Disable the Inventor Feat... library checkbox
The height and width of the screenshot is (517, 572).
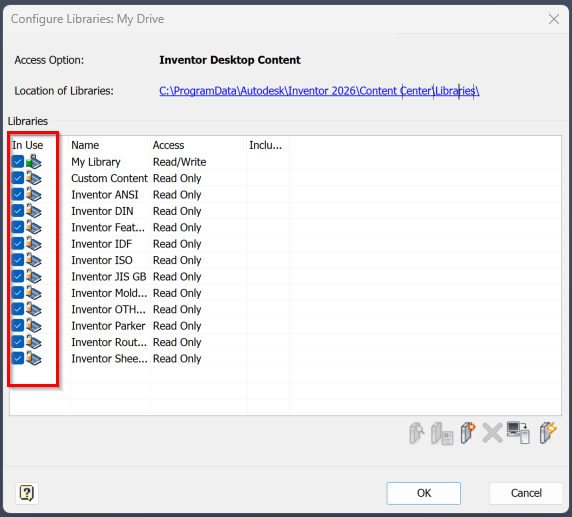pos(18,227)
